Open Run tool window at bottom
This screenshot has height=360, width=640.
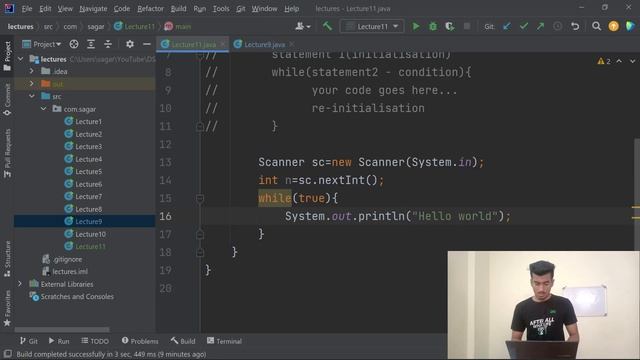(59, 341)
